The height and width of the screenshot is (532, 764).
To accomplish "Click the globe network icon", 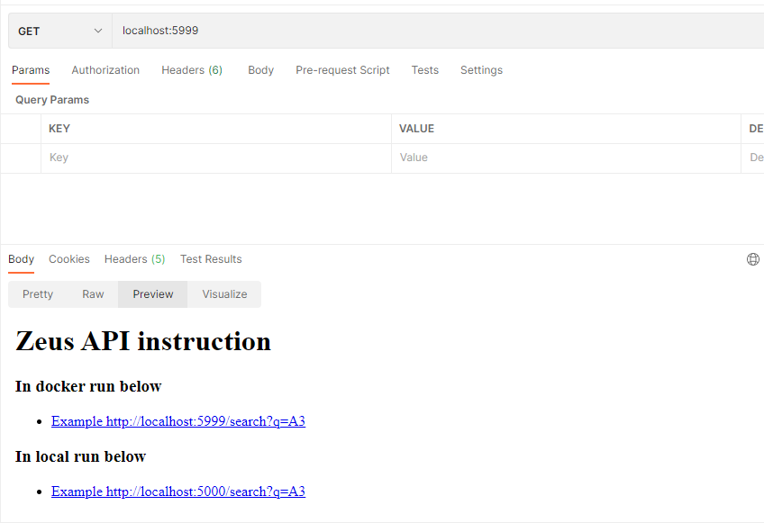I will (753, 259).
